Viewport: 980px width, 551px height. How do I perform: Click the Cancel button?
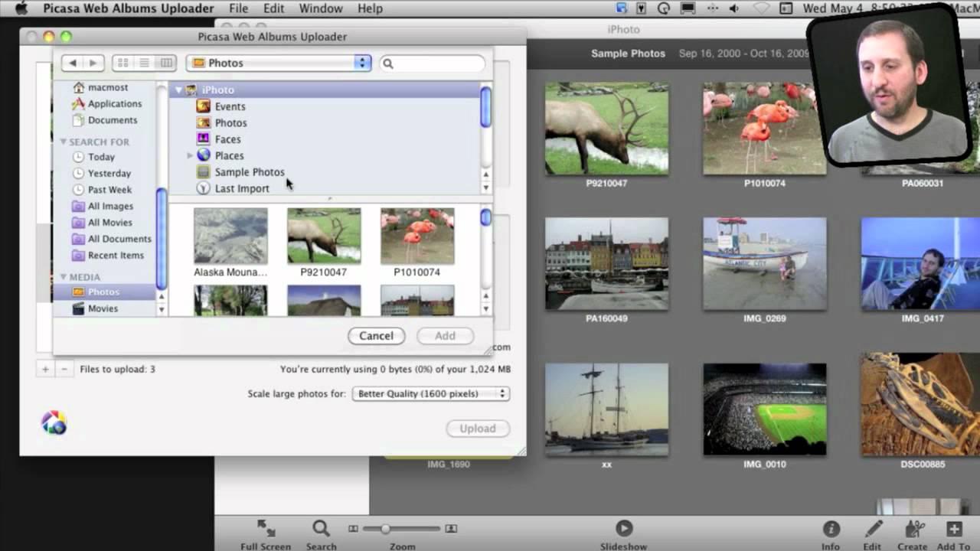pos(376,336)
